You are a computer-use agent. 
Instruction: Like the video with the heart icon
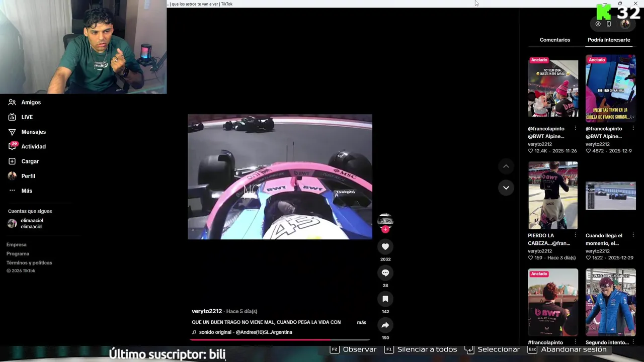(x=385, y=246)
